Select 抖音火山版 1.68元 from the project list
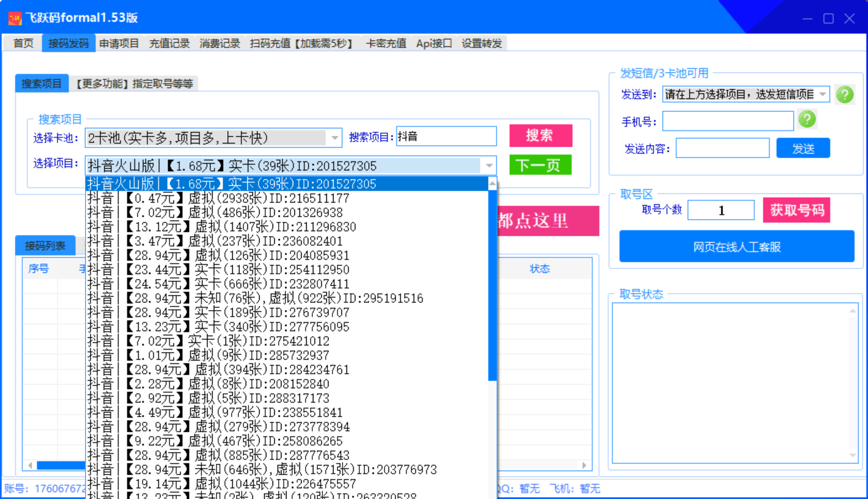This screenshot has width=868, height=499. coord(224,183)
